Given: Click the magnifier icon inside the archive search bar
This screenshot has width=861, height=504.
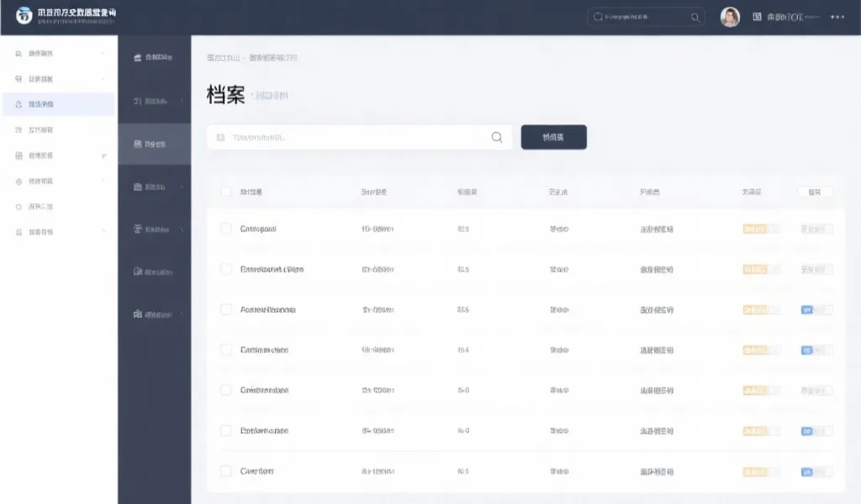Looking at the screenshot, I should click(496, 136).
